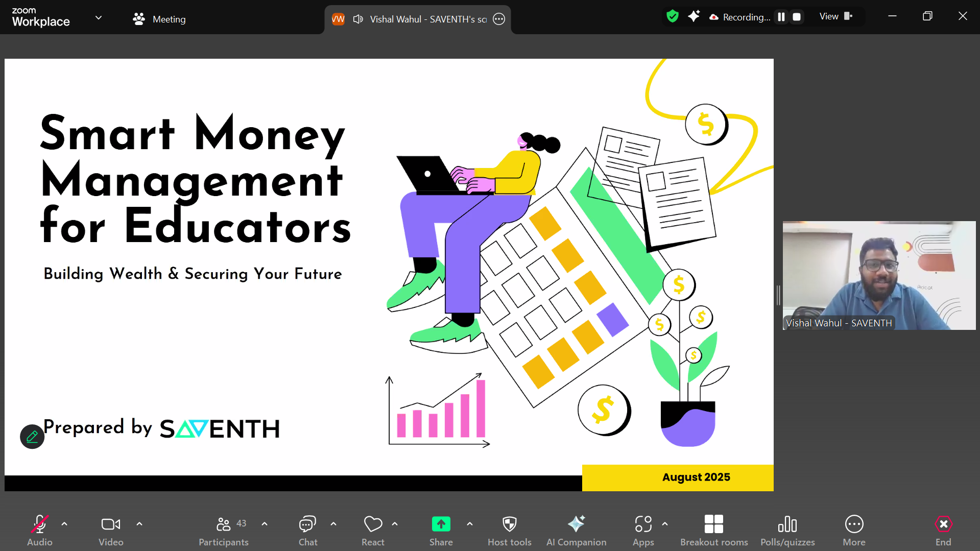980x551 pixels.
Task: Open the View layout menu
Action: click(x=835, y=16)
